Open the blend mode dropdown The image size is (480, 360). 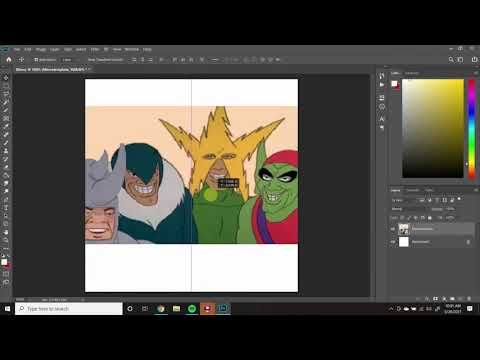coord(410,209)
